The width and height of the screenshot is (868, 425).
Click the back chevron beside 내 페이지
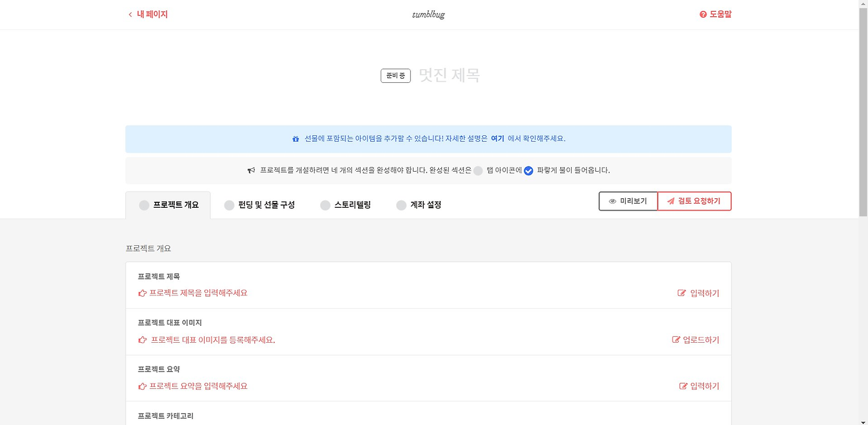click(x=130, y=14)
